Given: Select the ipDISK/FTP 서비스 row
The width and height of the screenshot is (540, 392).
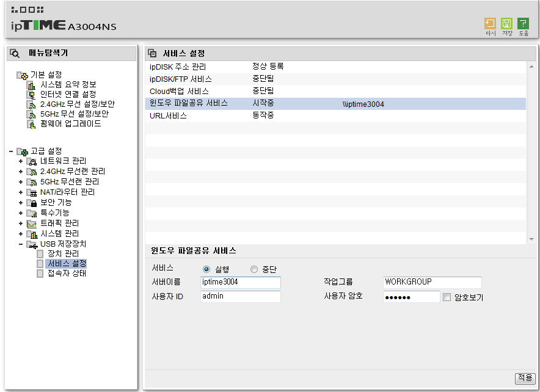Looking at the screenshot, I should (x=335, y=79).
